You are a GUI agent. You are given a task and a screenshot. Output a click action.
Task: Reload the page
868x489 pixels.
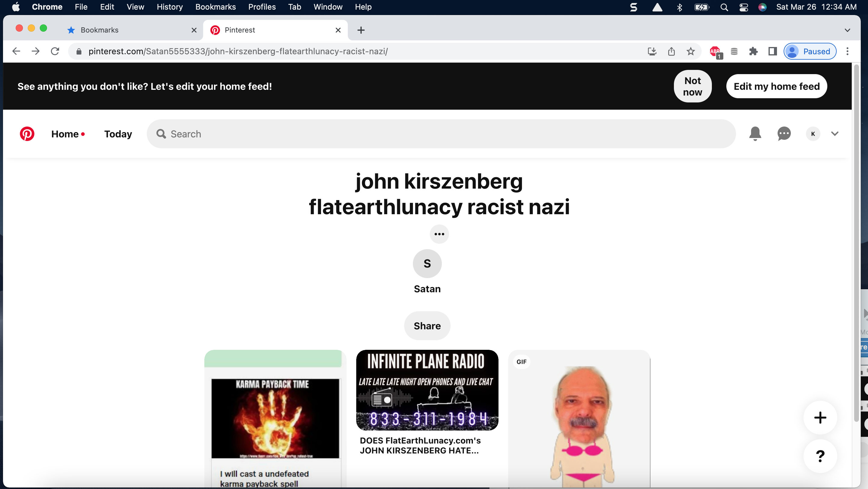[x=55, y=51]
